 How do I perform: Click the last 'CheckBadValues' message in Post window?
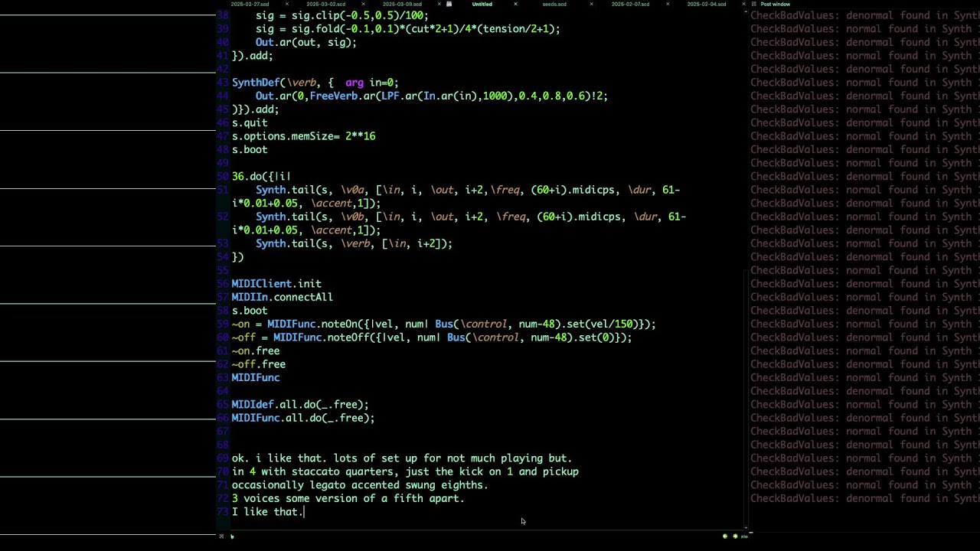[x=864, y=498]
